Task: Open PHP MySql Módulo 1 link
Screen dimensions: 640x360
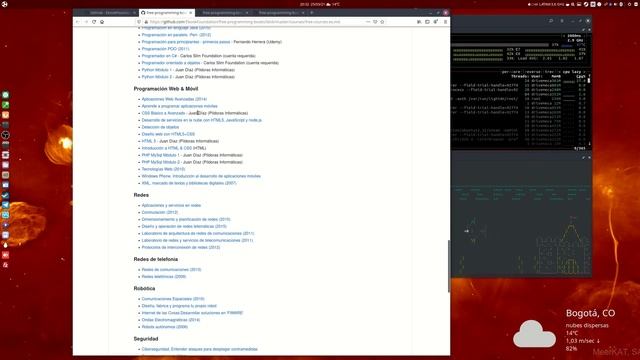Action: 160,155
